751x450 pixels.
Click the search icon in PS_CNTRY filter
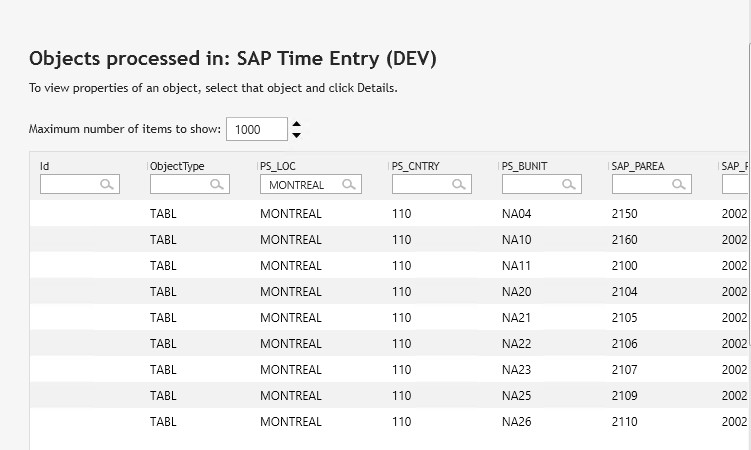pyautogui.click(x=458, y=184)
